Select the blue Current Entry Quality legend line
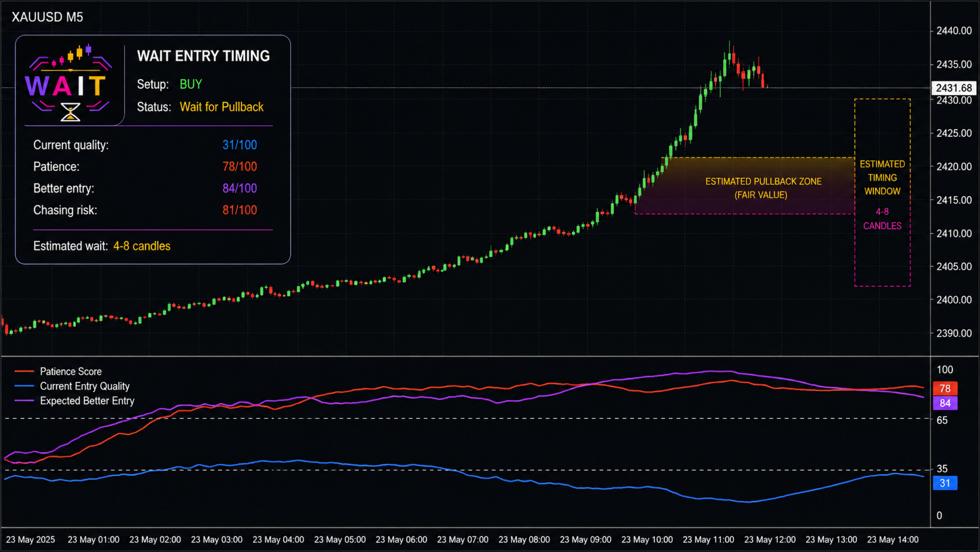The height and width of the screenshot is (552, 980). click(x=24, y=386)
